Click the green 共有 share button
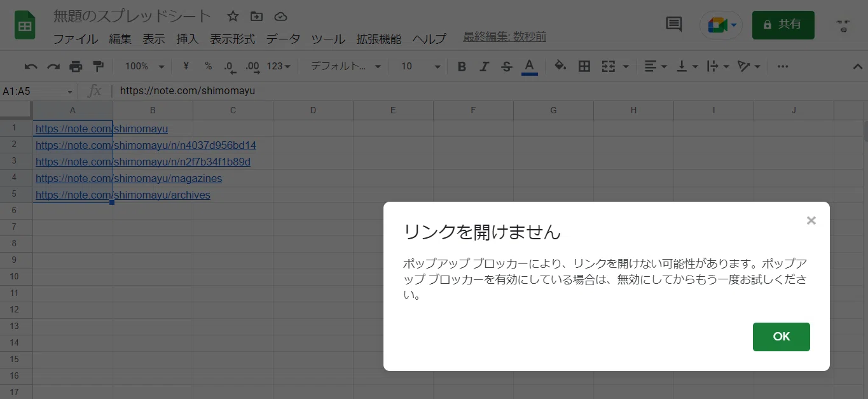This screenshot has height=399, width=868. coord(783,25)
